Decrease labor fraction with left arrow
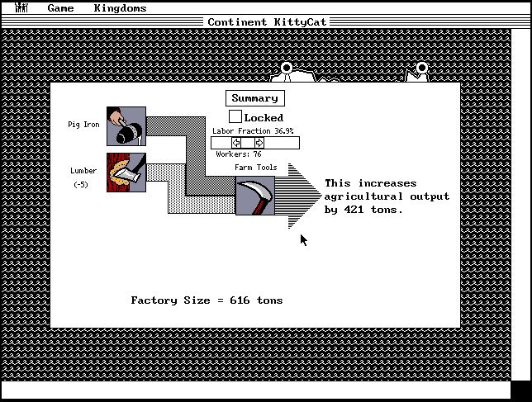The height and width of the screenshot is (402, 532). click(x=236, y=143)
